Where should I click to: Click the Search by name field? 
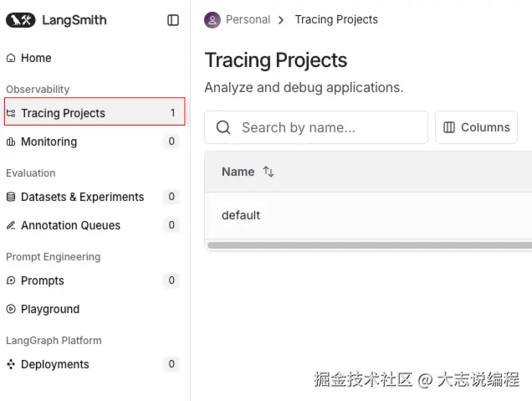(x=316, y=127)
